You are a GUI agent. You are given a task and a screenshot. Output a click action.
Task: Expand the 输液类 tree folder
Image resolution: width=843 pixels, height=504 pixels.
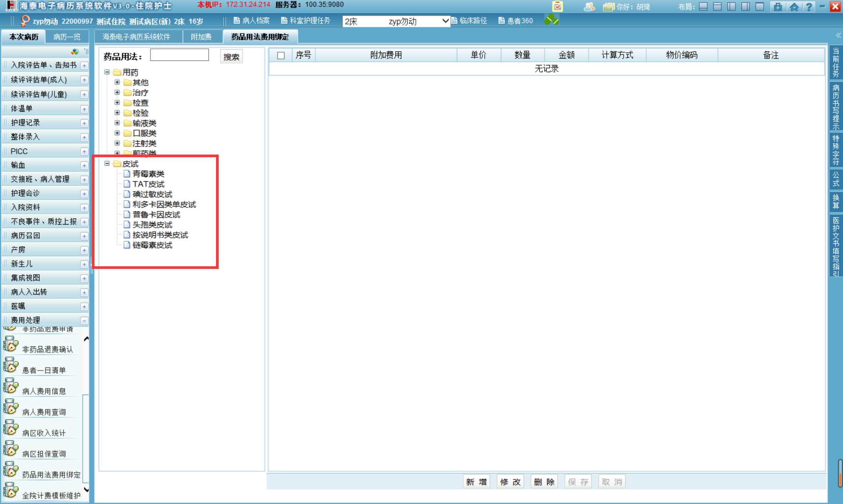pos(117,123)
